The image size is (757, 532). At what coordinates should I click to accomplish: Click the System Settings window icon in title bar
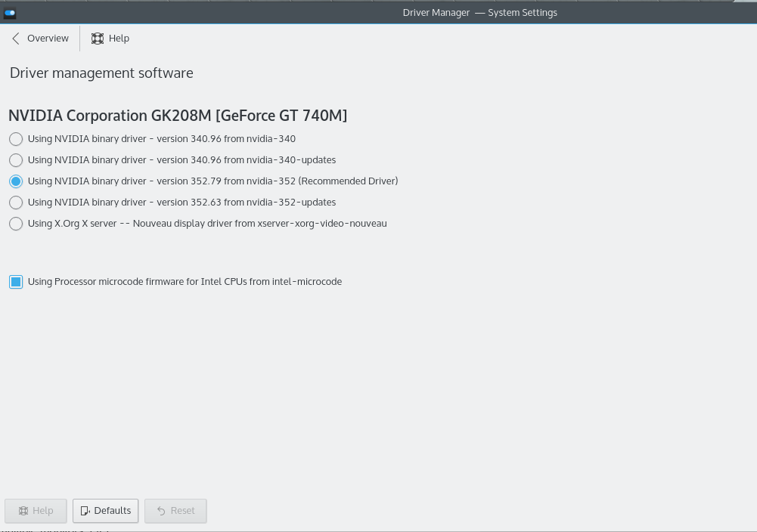(x=10, y=13)
